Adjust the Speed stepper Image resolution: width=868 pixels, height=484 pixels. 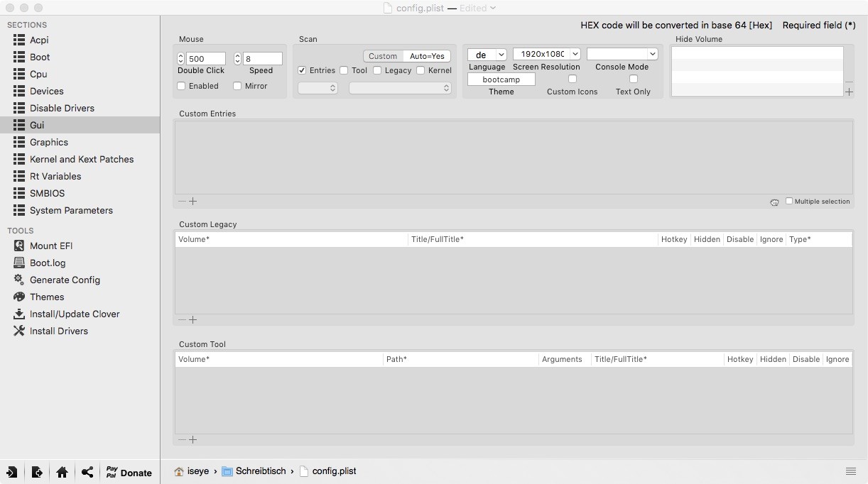[237, 59]
